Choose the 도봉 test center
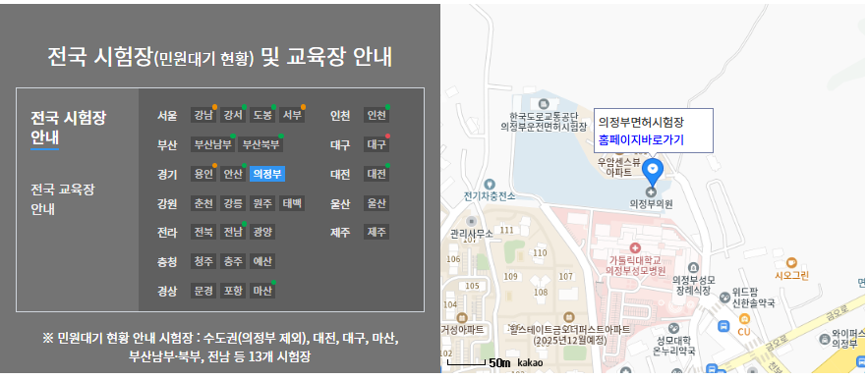This screenshot has height=380, width=868. click(x=262, y=115)
